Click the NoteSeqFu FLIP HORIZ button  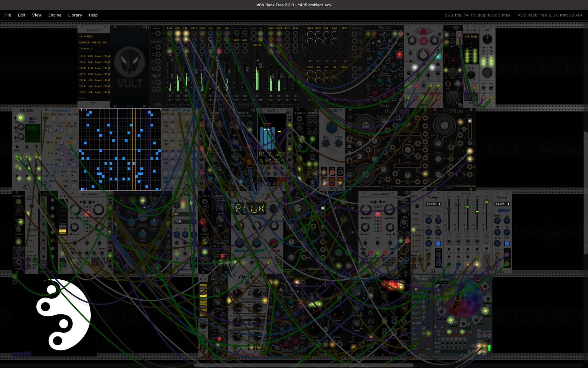pos(61,154)
